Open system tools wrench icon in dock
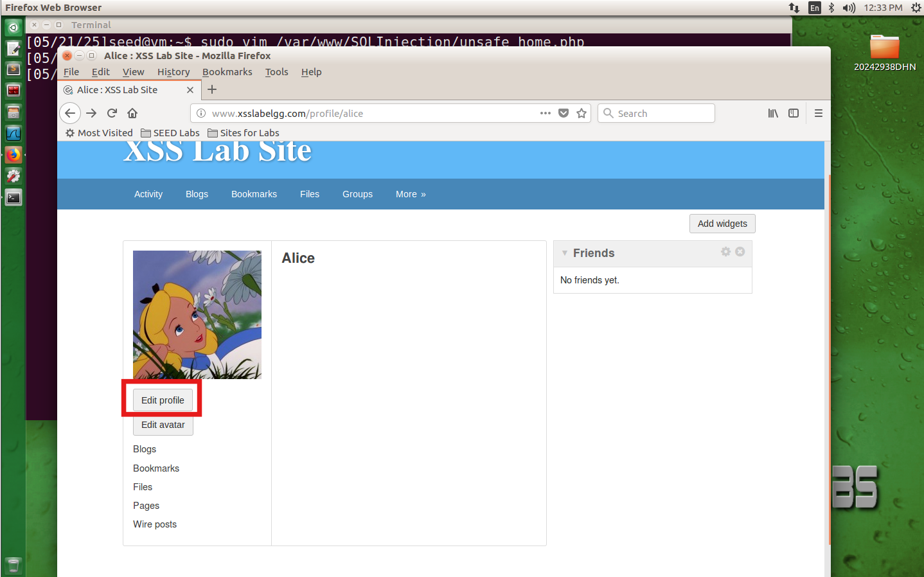Image resolution: width=924 pixels, height=577 pixels. tap(13, 176)
